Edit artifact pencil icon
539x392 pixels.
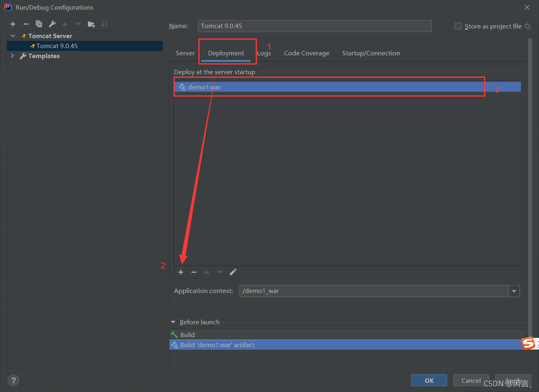[233, 272]
